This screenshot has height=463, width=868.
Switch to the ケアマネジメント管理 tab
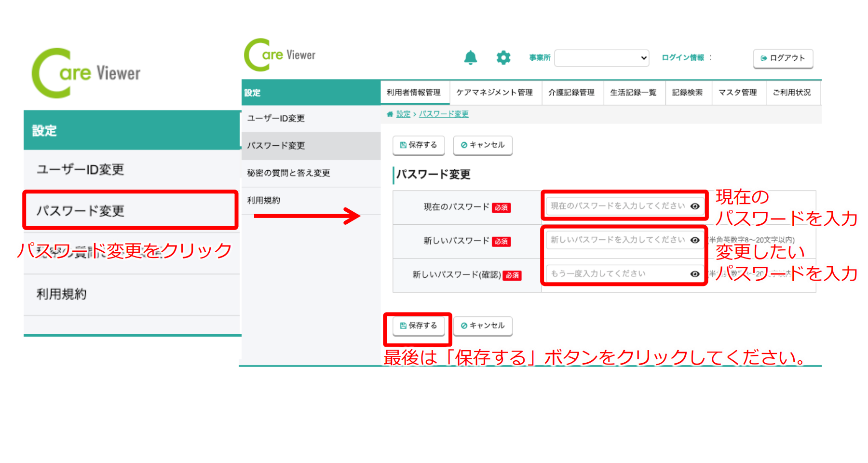click(x=494, y=93)
